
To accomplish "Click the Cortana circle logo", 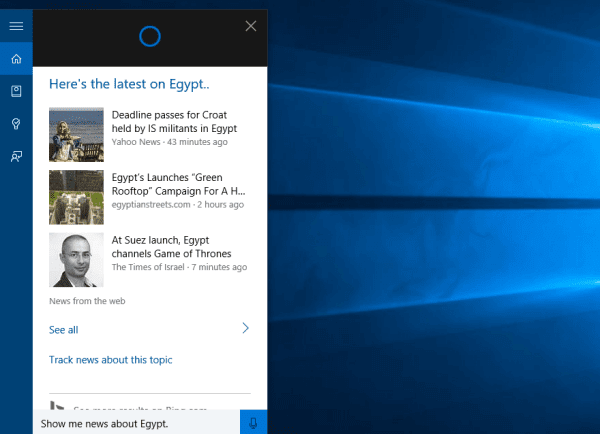I will pyautogui.click(x=150, y=36).
